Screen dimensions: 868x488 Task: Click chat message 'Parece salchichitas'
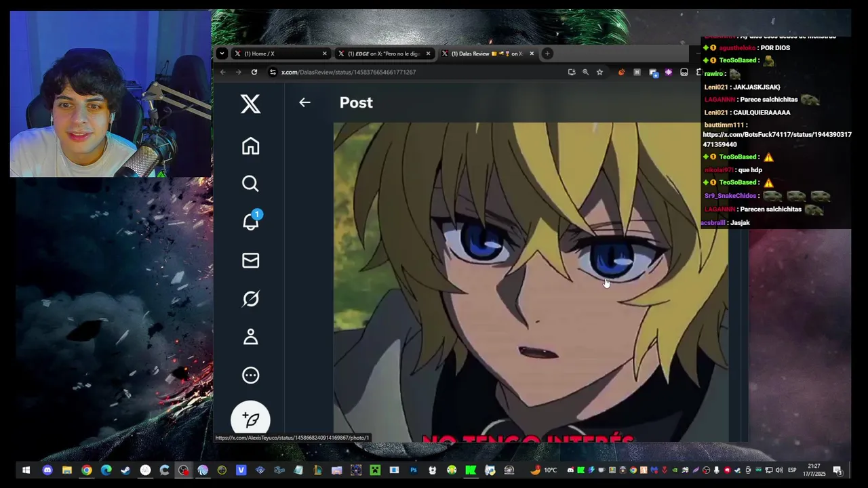click(769, 100)
